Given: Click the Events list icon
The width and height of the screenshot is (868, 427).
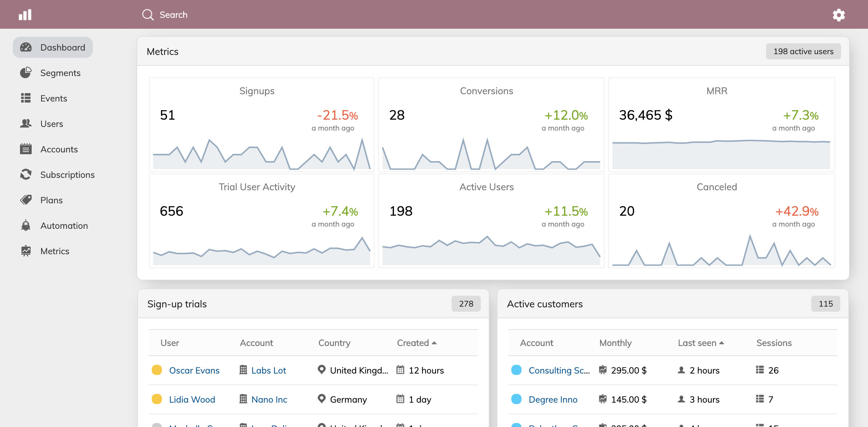Looking at the screenshot, I should (x=25, y=98).
